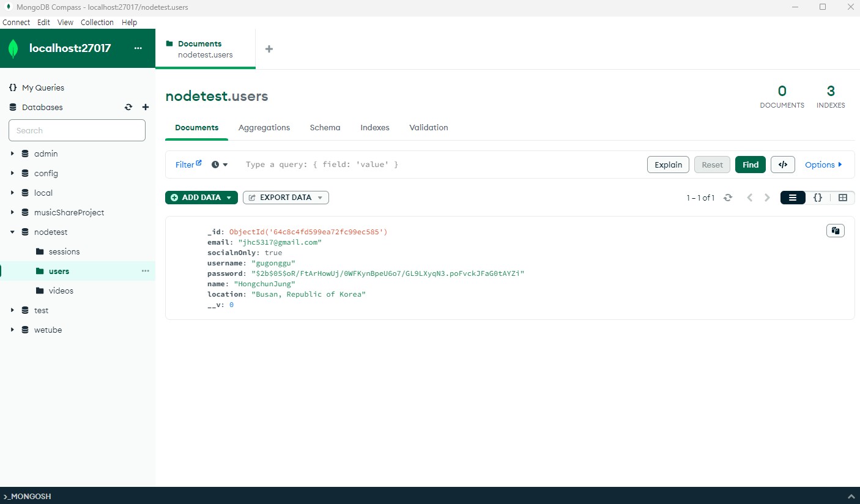Click the Find button
The height and width of the screenshot is (504, 860).
(x=751, y=165)
